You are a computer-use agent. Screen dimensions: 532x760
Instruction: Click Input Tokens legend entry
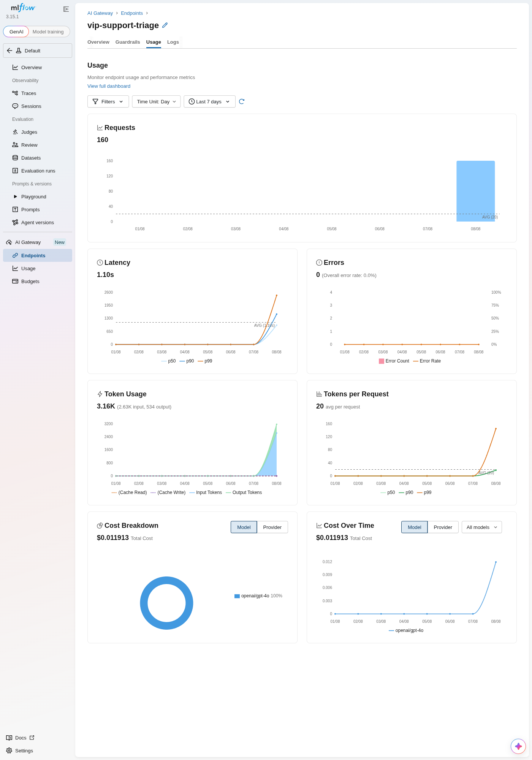point(205,492)
